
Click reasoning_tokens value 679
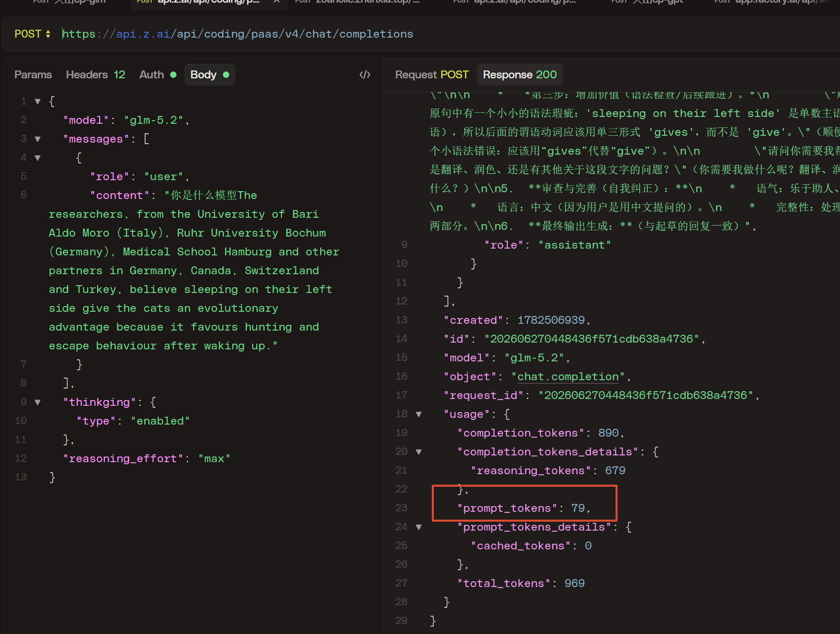615,471
